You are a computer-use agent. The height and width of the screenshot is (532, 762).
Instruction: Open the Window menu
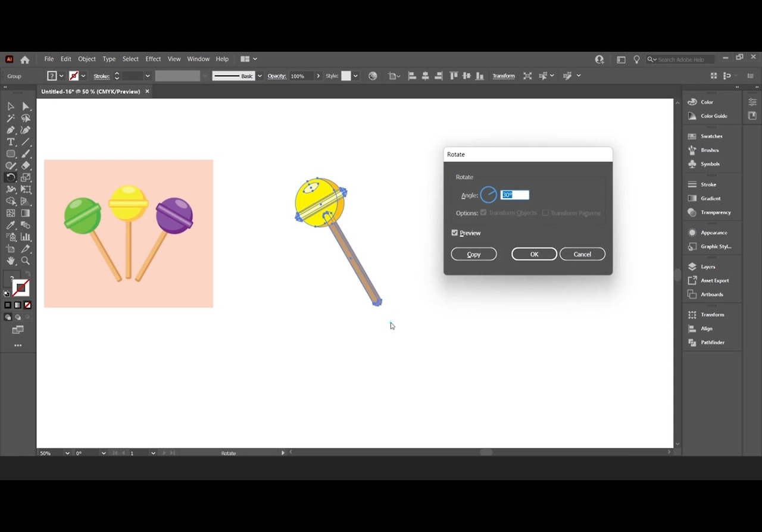coord(198,59)
